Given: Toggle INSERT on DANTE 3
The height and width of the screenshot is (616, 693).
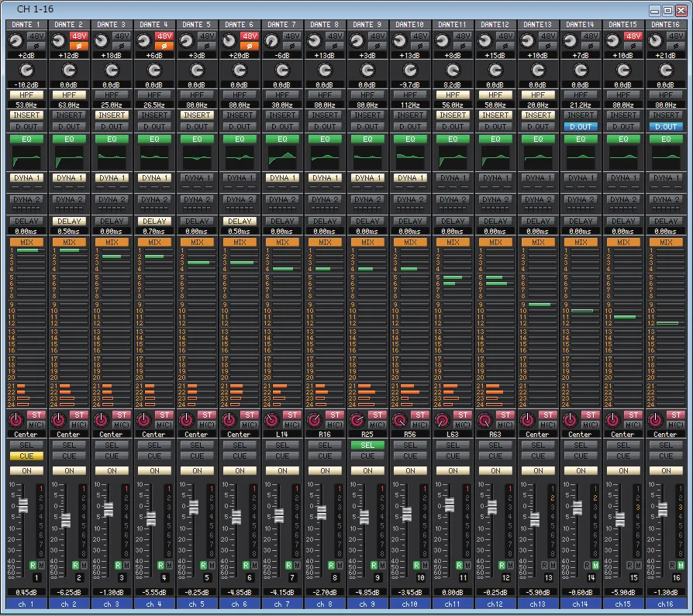Looking at the screenshot, I should 112,115.
